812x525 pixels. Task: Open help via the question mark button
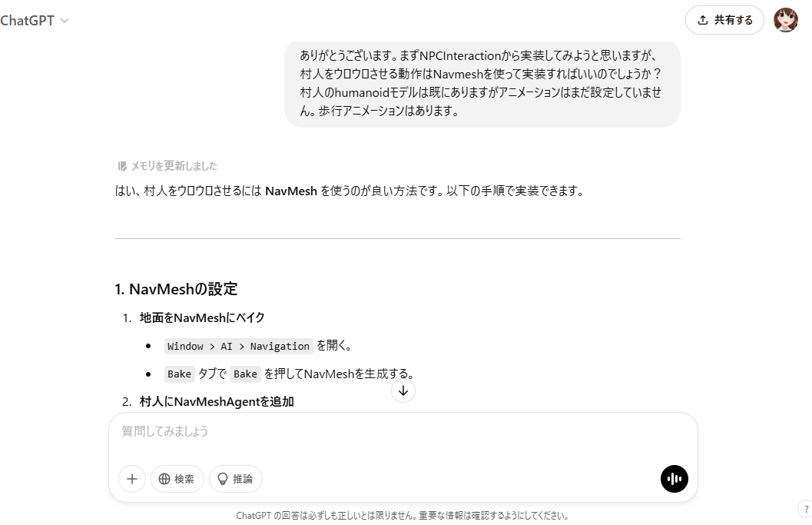(x=805, y=509)
